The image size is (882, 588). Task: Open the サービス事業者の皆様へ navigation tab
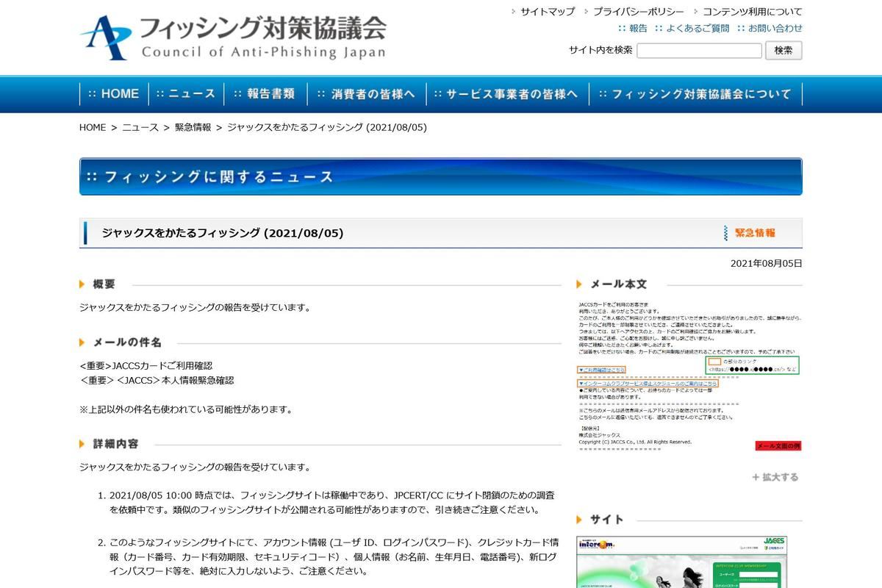(506, 94)
